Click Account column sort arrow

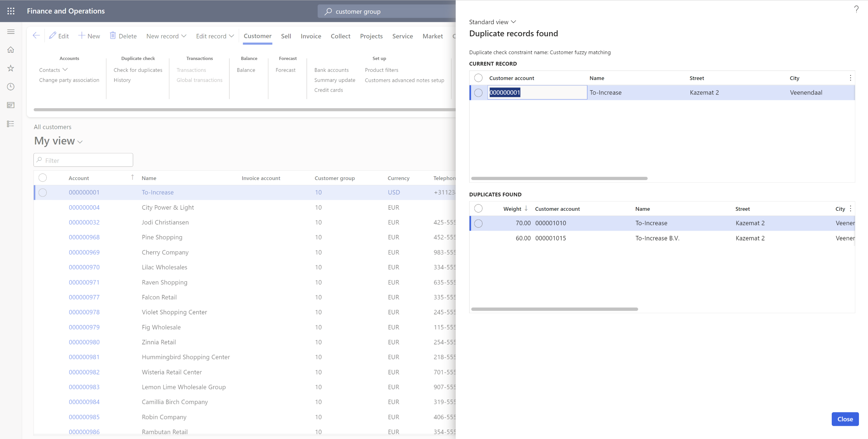[x=132, y=178]
